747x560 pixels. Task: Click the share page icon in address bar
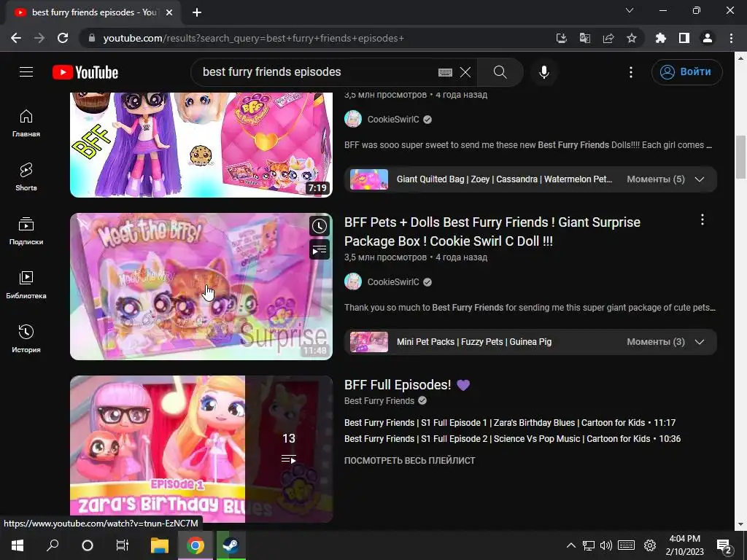tap(608, 38)
